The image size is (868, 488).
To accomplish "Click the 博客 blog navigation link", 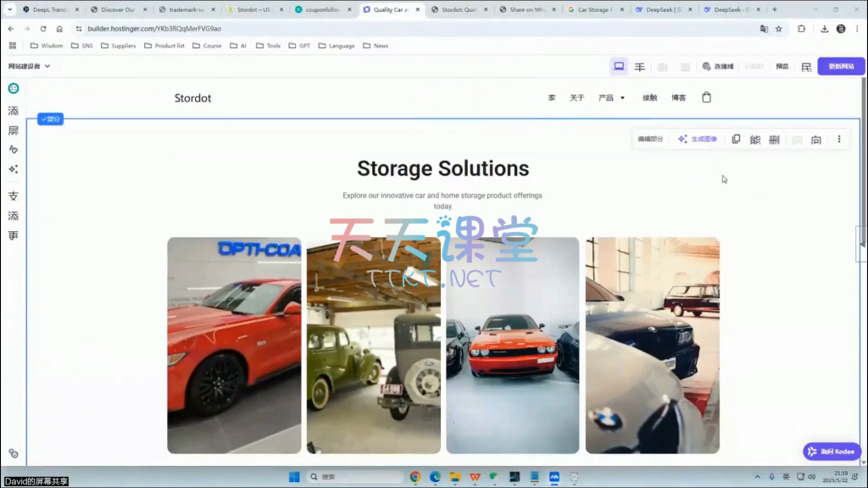I will click(x=678, y=98).
